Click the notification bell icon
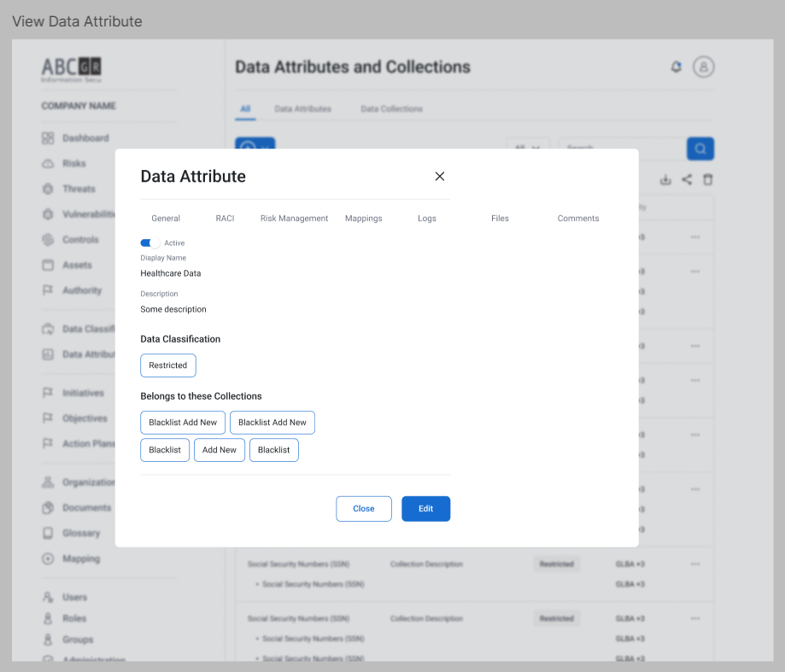The width and height of the screenshot is (785, 672). (x=677, y=67)
